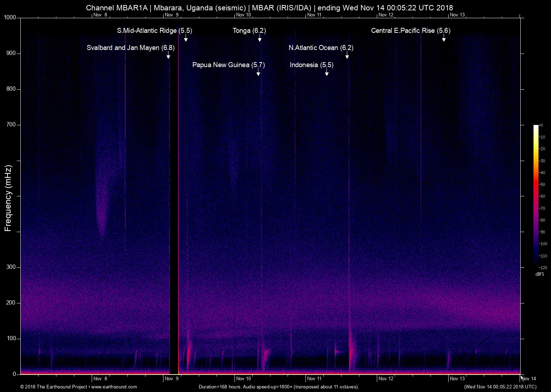Click the dBFS color scale bar
Image resolution: width=551 pixels, height=392 pixels.
click(536, 196)
